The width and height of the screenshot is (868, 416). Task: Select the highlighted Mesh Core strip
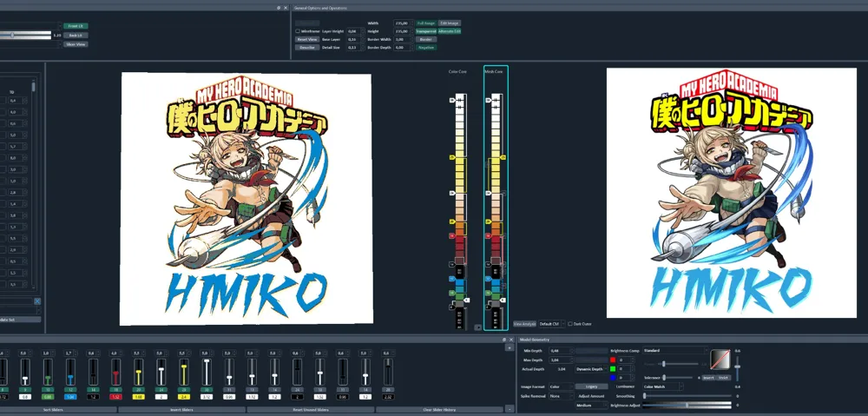496,198
